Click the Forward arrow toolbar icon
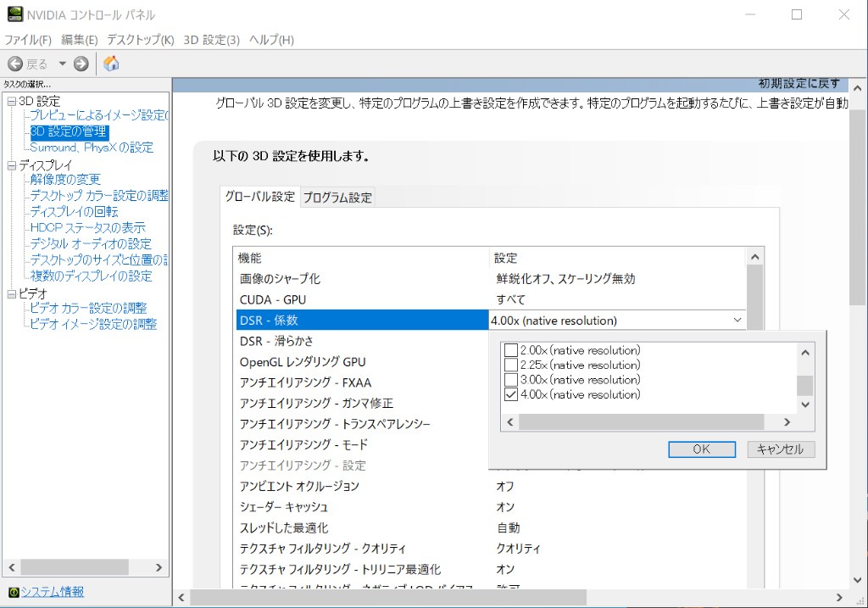 pyautogui.click(x=81, y=64)
